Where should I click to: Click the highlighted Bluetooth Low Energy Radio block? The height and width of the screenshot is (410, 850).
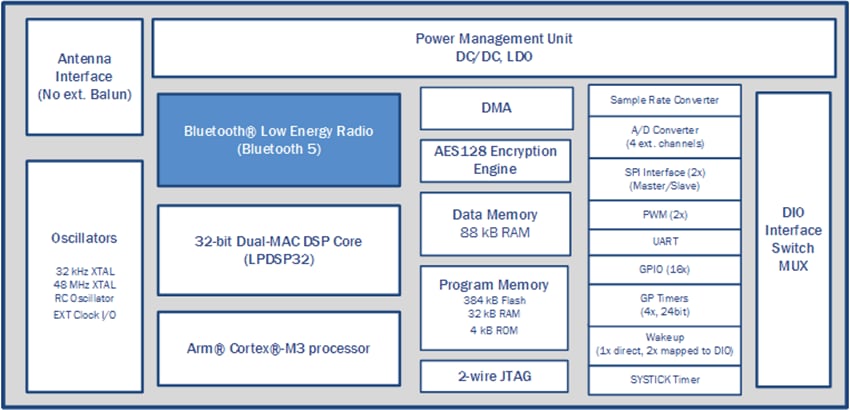pyautogui.click(x=278, y=140)
